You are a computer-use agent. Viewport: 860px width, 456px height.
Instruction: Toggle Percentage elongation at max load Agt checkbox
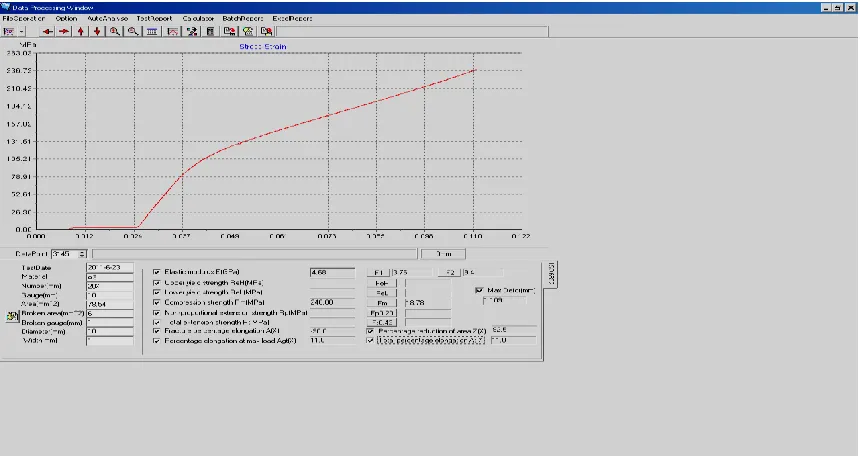[157, 341]
